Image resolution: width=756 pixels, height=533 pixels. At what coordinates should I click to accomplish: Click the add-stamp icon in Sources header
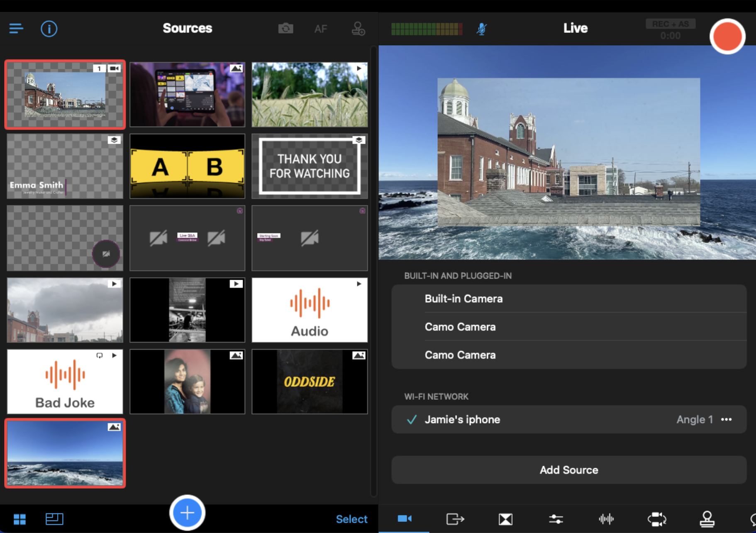358,29
